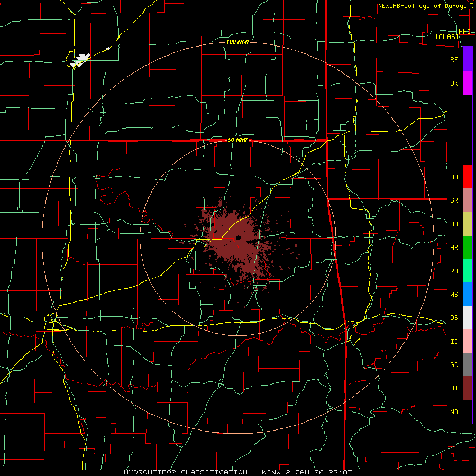Click the RF legend label
The height and width of the screenshot is (476, 476).
tap(454, 59)
